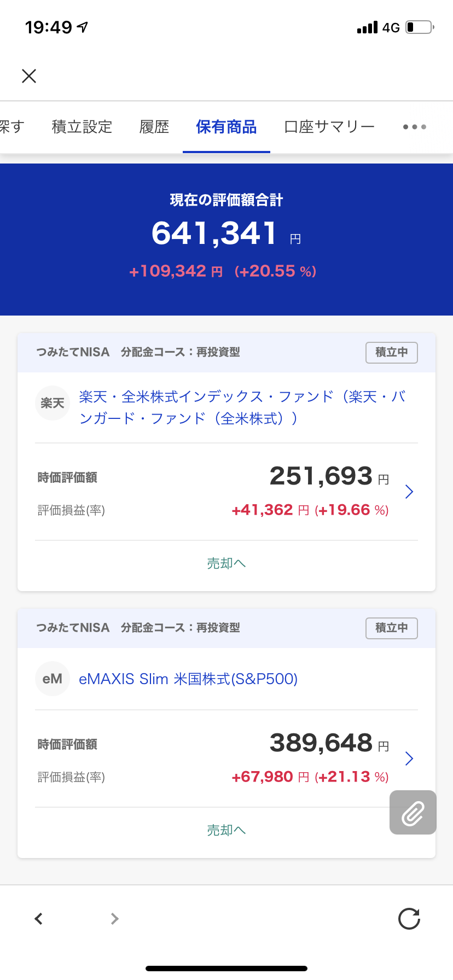The image size is (453, 980).
Task: Open the 口座サマリー tab
Action: click(x=329, y=127)
